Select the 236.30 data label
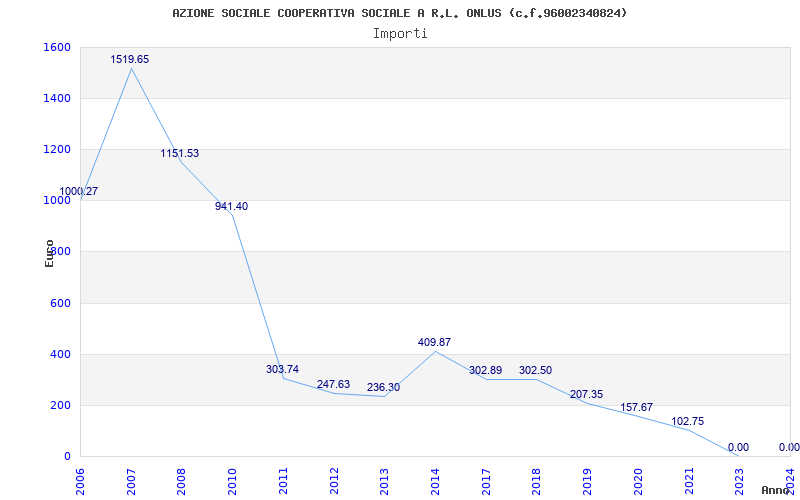800x500 pixels. pyautogui.click(x=383, y=388)
